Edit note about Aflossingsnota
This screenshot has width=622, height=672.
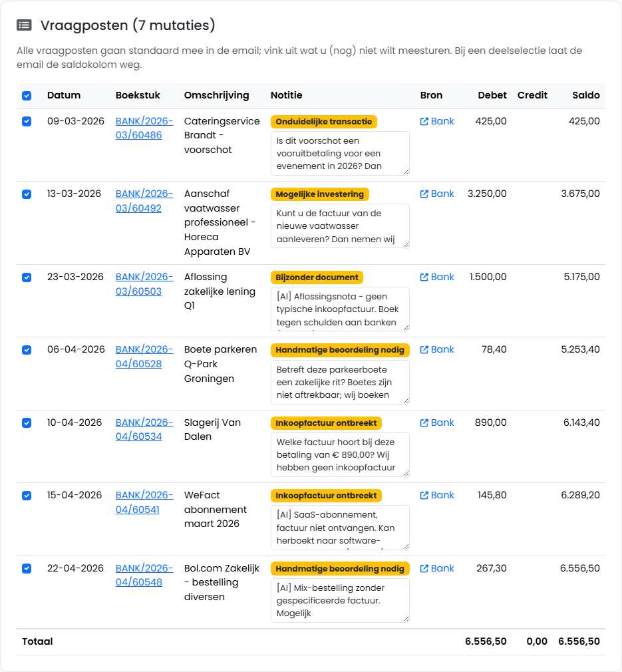tap(340, 309)
